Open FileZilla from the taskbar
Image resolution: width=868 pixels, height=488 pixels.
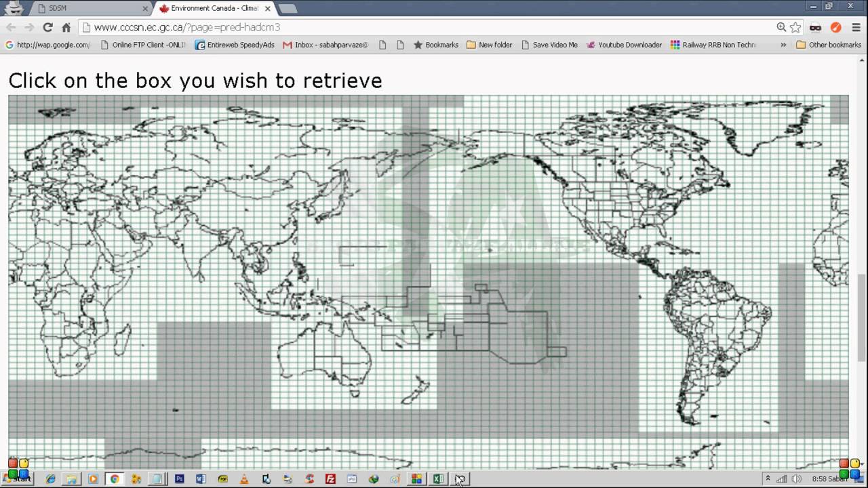[x=330, y=479]
